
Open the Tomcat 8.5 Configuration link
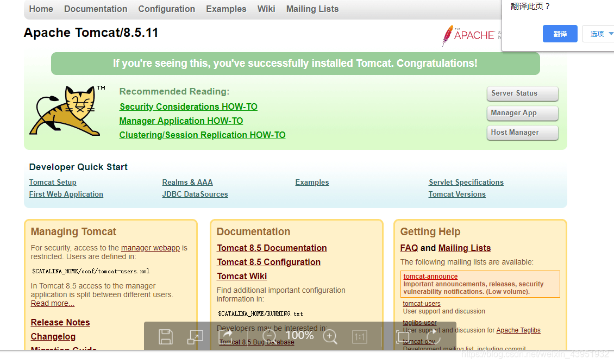(268, 262)
